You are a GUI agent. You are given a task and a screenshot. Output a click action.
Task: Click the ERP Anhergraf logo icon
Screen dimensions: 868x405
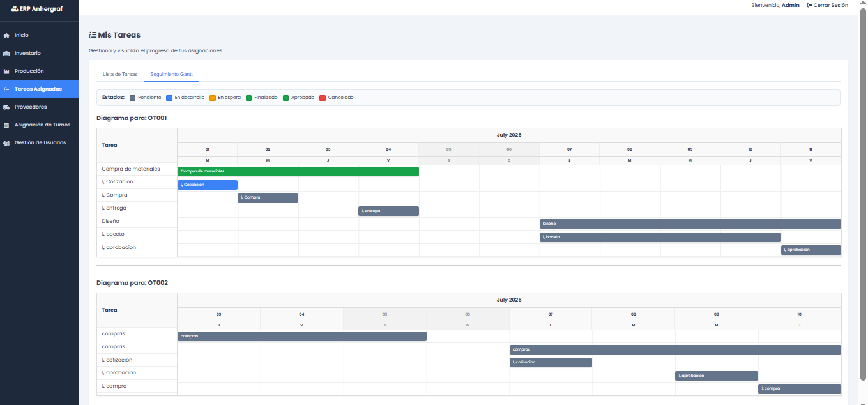click(x=15, y=9)
